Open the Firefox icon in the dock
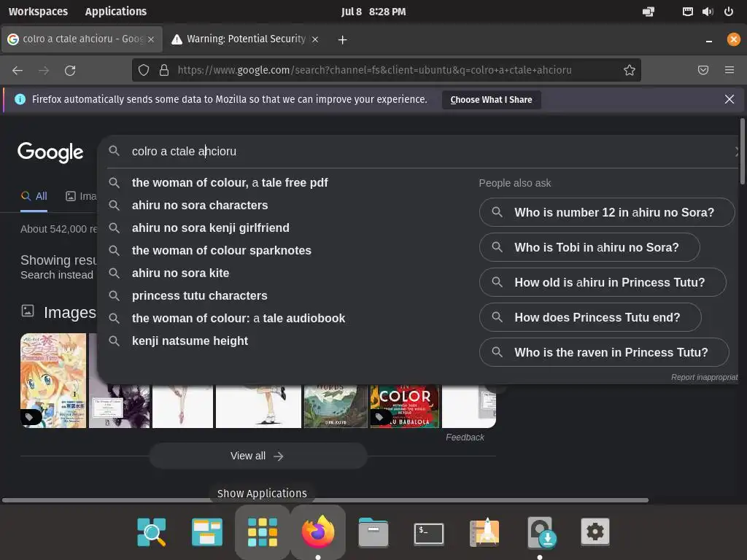 pos(318,532)
